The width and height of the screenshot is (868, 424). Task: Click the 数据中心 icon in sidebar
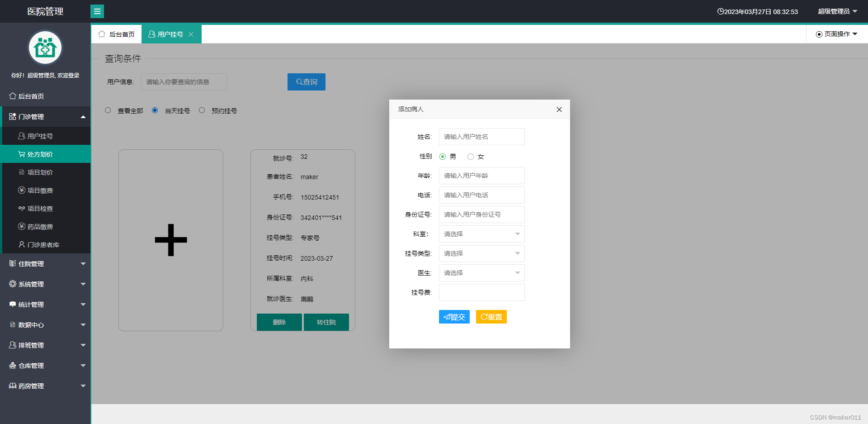tap(13, 324)
